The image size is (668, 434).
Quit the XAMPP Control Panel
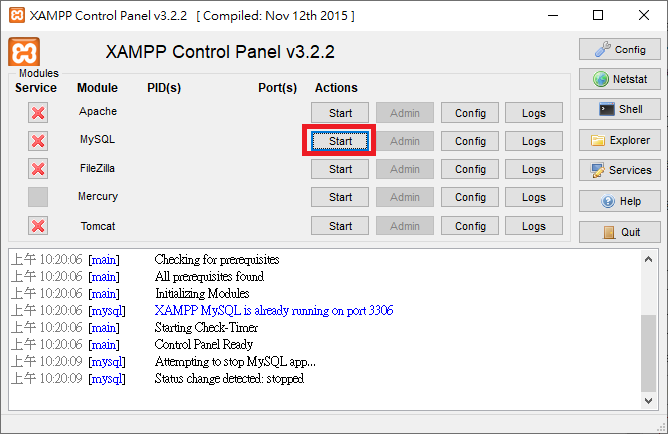point(619,232)
